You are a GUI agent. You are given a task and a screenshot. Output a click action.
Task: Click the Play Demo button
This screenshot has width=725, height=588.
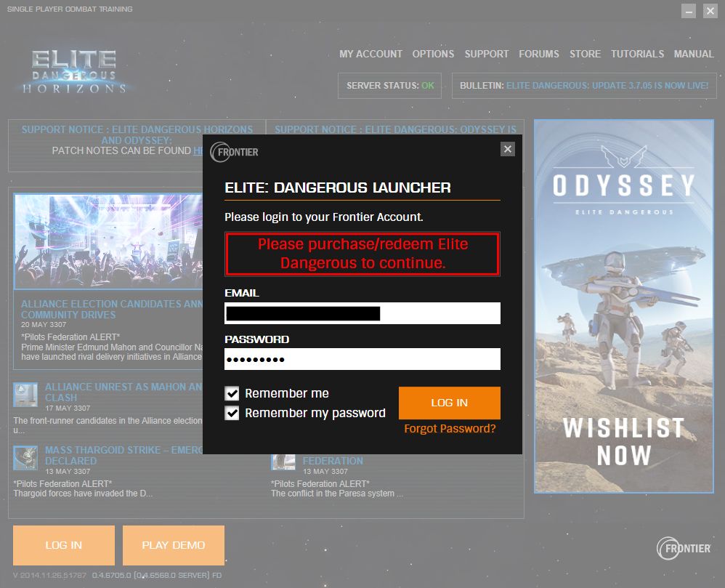click(174, 545)
